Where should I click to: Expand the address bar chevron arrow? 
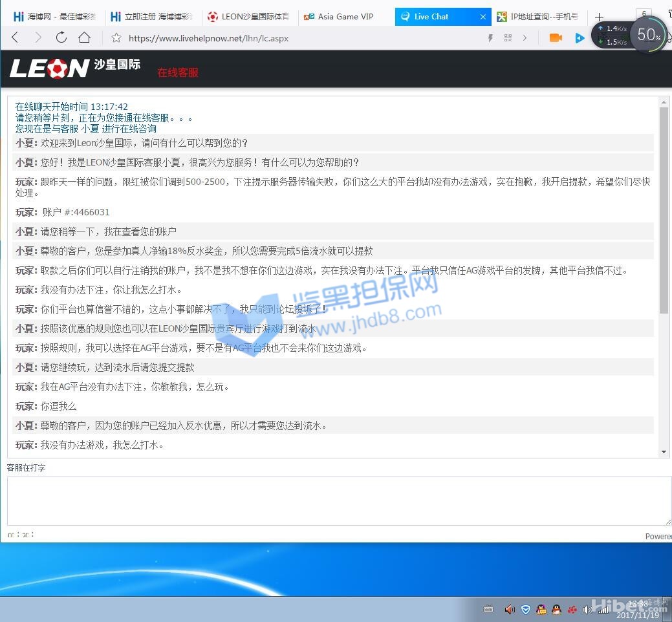[x=525, y=38]
